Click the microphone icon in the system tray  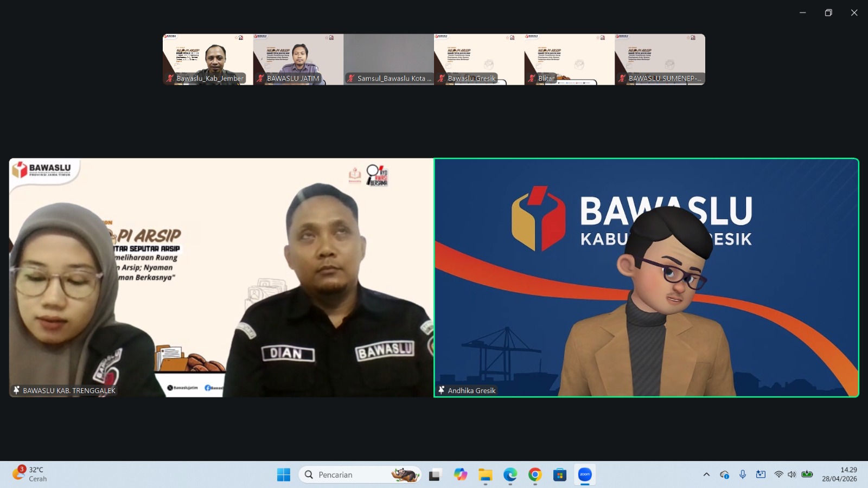coord(743,474)
